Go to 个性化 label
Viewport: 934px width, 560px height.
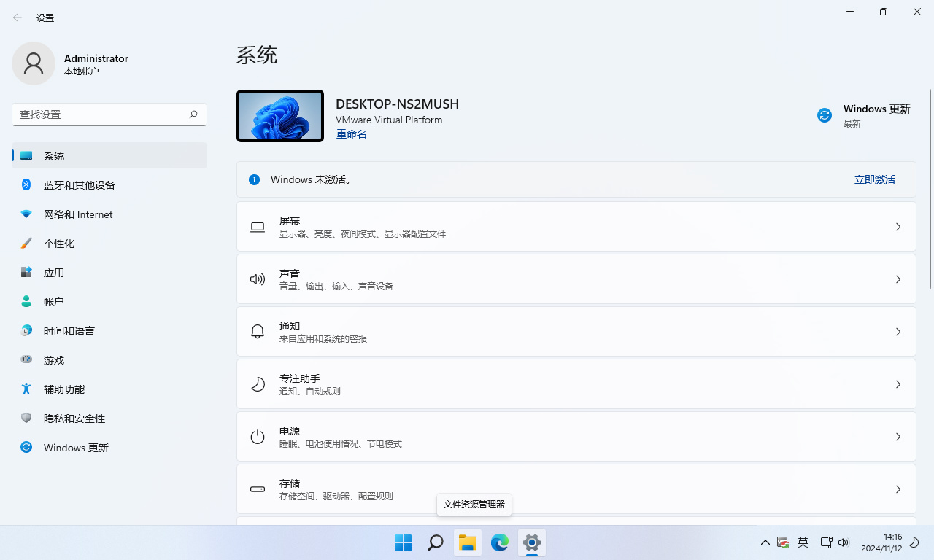pyautogui.click(x=59, y=244)
